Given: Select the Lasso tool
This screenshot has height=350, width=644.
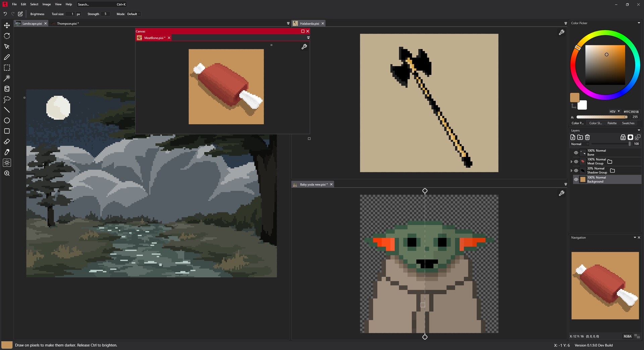Looking at the screenshot, I should [x=7, y=99].
